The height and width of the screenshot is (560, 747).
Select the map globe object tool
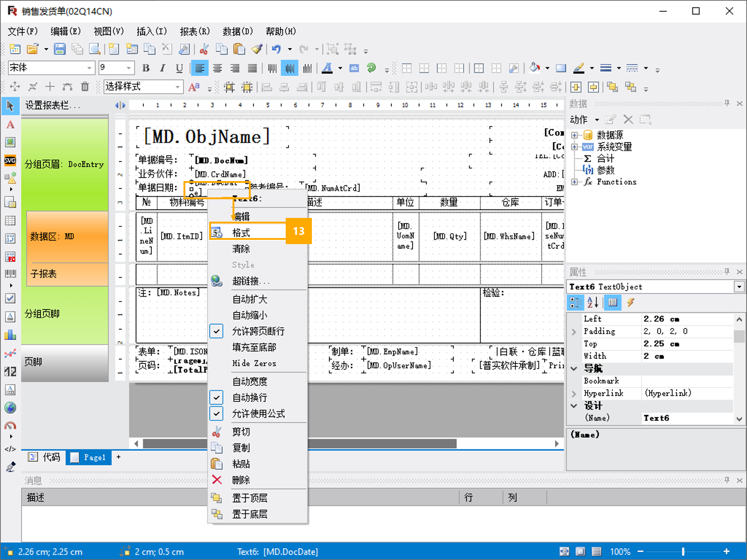pyautogui.click(x=10, y=407)
